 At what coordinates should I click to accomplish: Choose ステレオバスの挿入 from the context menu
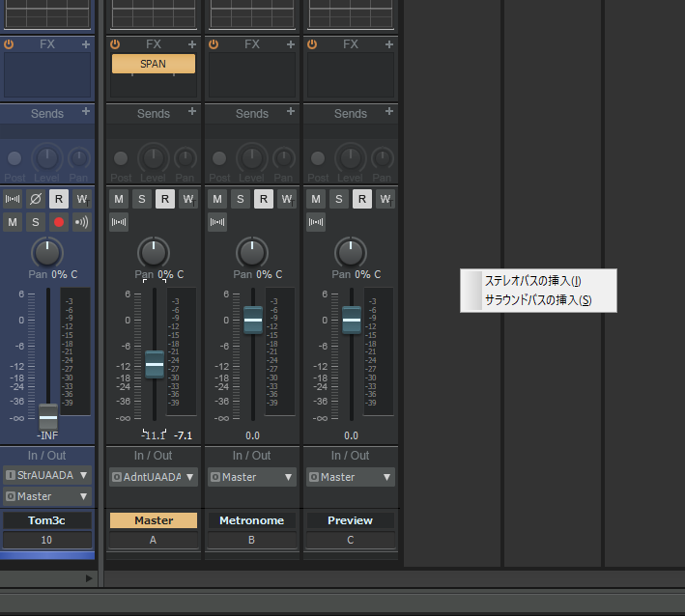(x=532, y=281)
